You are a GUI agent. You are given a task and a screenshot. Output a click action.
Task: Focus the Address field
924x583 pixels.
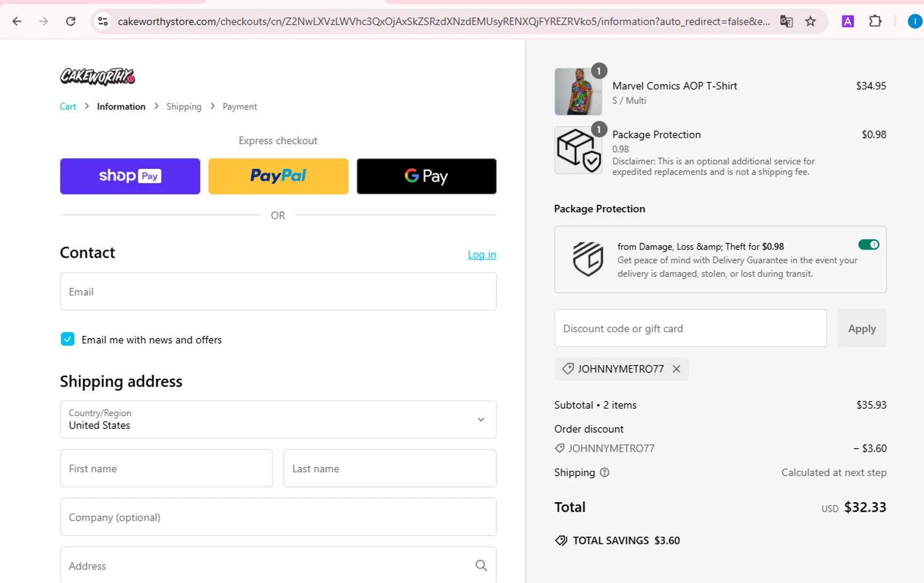pos(278,565)
